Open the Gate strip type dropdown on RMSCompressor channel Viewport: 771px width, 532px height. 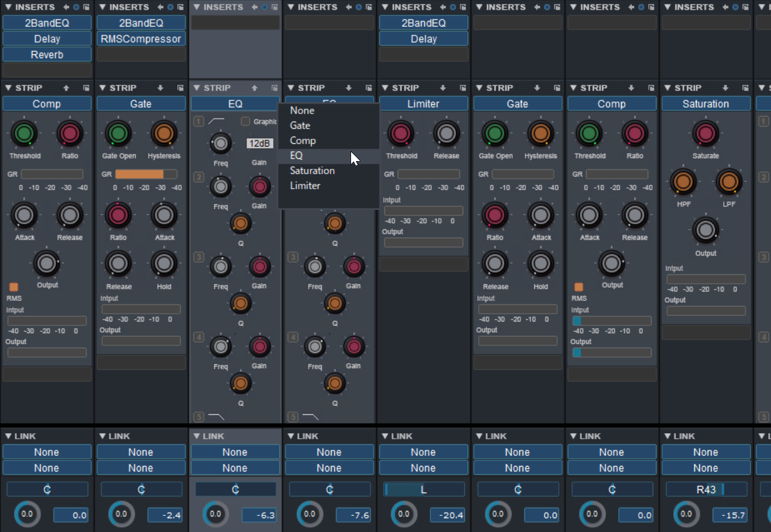coord(141,104)
